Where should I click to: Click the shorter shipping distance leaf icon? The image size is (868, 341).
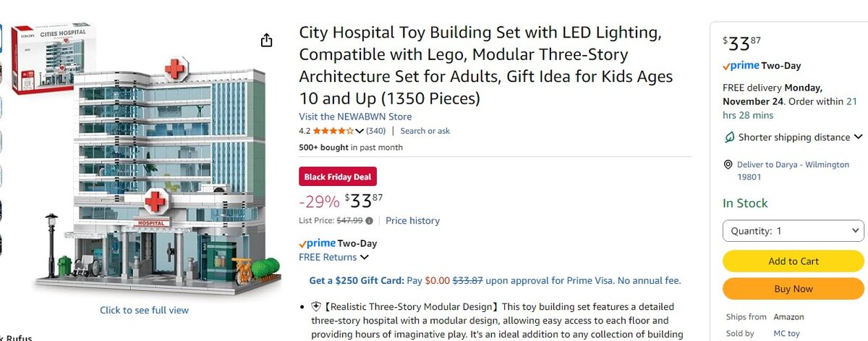pyautogui.click(x=729, y=137)
